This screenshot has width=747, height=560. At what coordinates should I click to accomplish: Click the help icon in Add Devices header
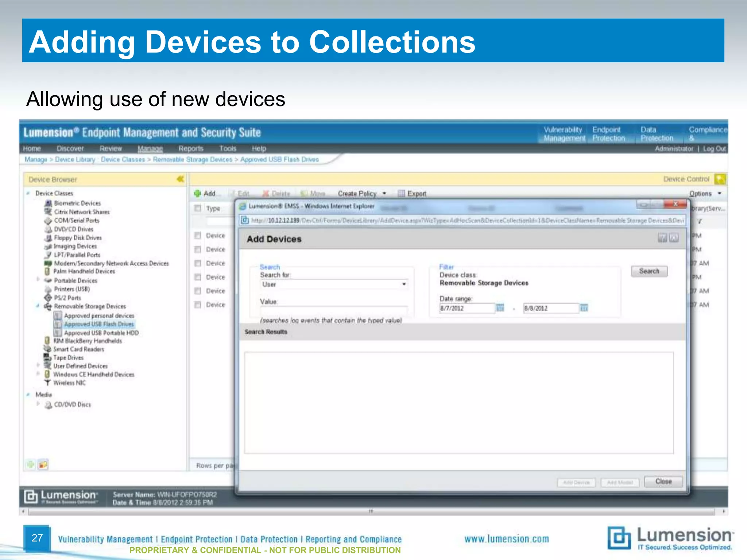click(x=662, y=238)
